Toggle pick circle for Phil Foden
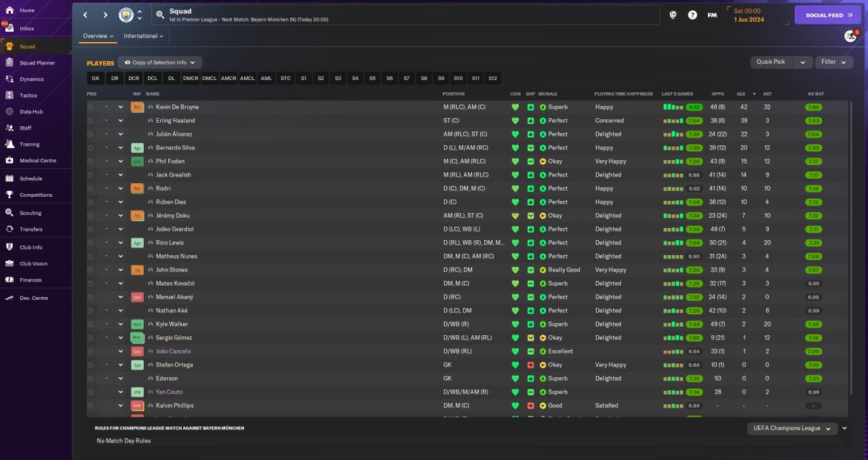The image size is (868, 460). [91, 161]
